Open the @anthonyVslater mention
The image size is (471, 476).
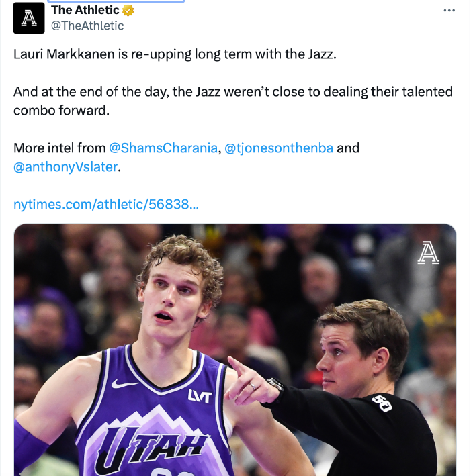[x=66, y=167]
